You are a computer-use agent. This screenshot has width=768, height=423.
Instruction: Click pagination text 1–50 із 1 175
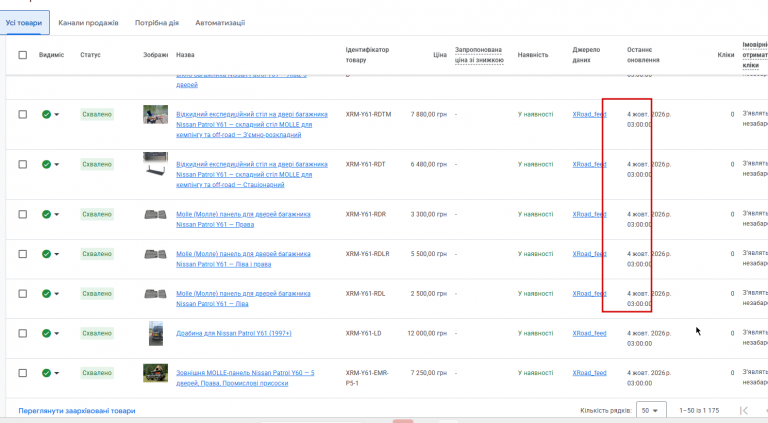(x=699, y=410)
